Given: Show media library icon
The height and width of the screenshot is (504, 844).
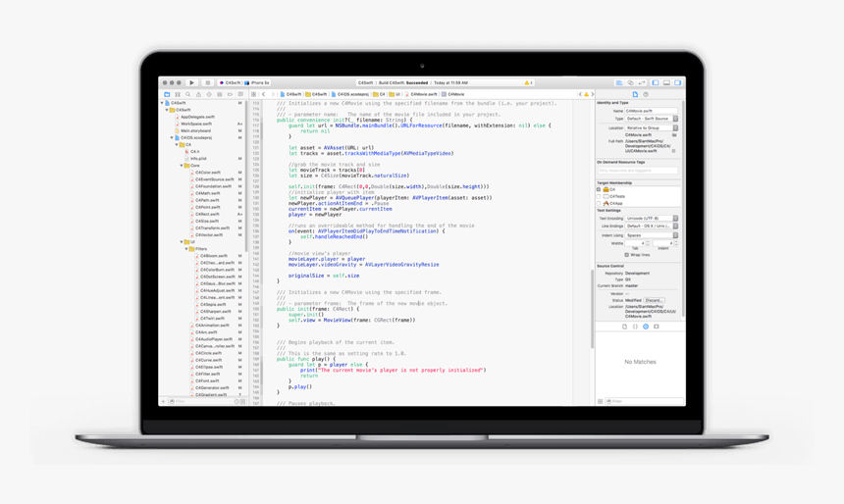Looking at the screenshot, I should click(x=657, y=327).
